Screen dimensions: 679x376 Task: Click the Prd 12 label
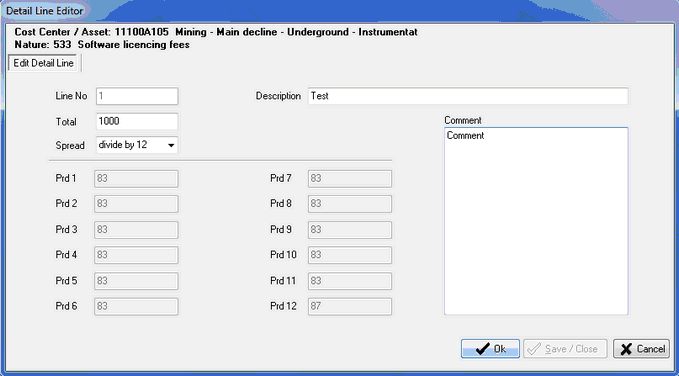283,306
